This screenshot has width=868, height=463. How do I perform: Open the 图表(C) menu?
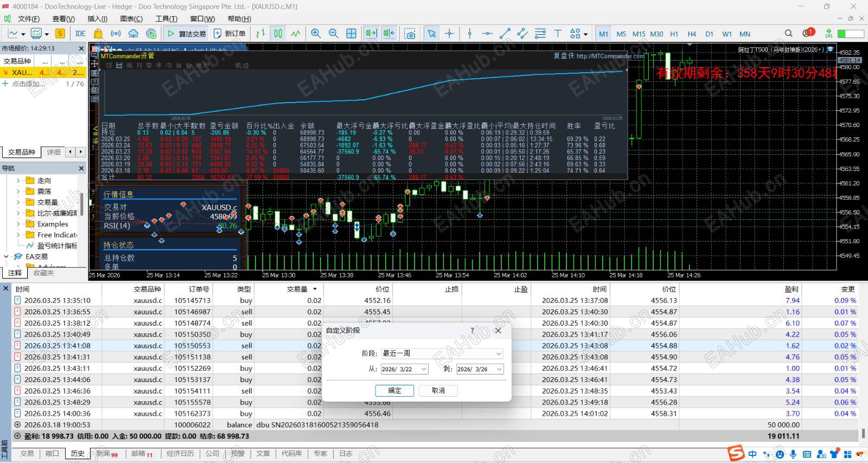(x=131, y=19)
